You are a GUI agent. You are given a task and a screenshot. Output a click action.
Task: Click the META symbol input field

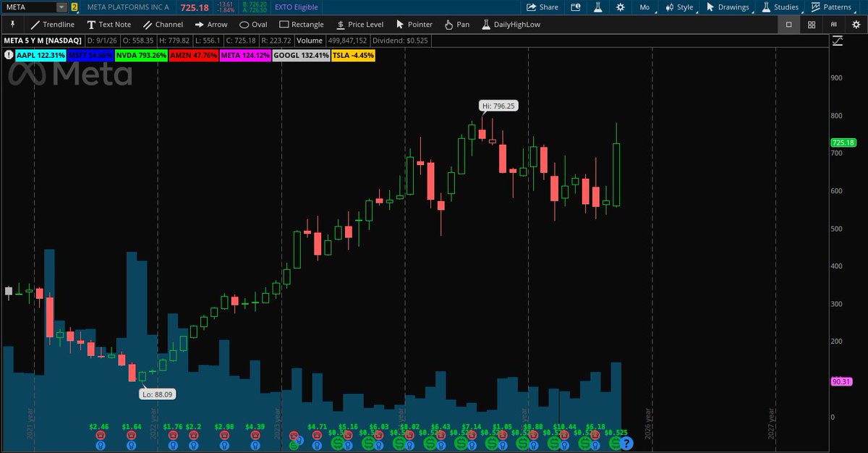pyautogui.click(x=29, y=7)
